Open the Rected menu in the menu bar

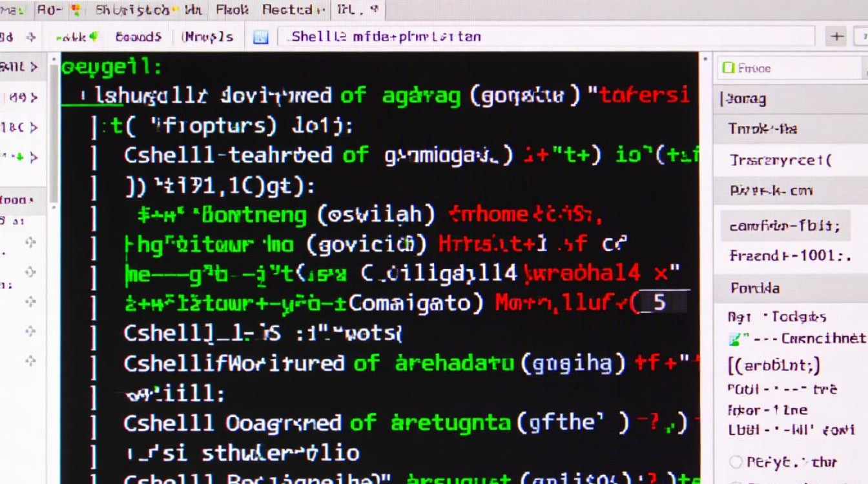(293, 10)
